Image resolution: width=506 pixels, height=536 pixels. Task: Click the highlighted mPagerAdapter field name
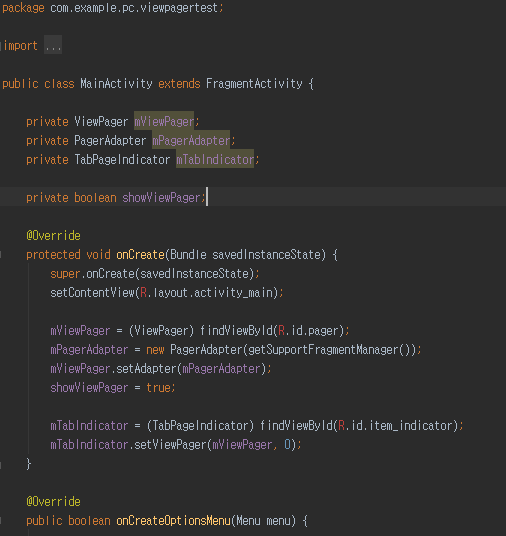(x=191, y=140)
